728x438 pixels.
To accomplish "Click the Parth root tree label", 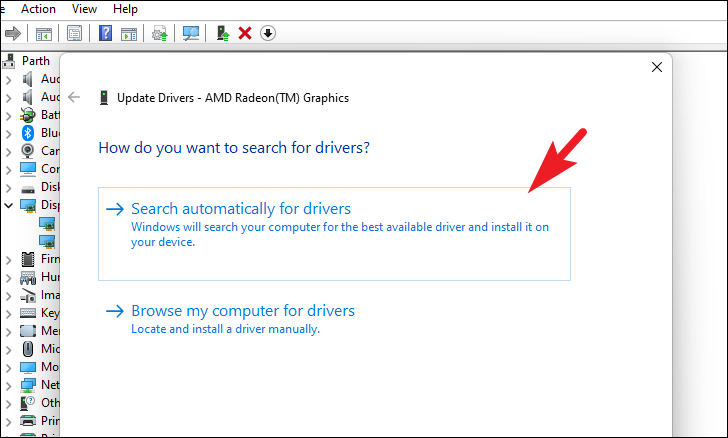I will point(36,61).
